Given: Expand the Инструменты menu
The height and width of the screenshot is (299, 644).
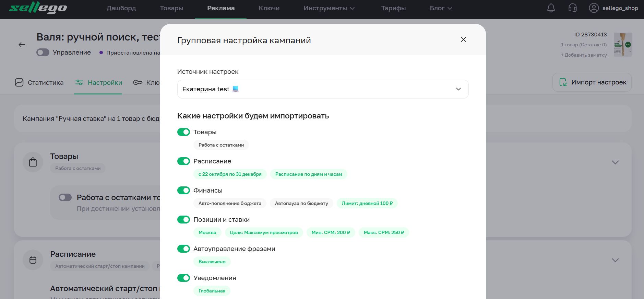Looking at the screenshot, I should coord(329,8).
